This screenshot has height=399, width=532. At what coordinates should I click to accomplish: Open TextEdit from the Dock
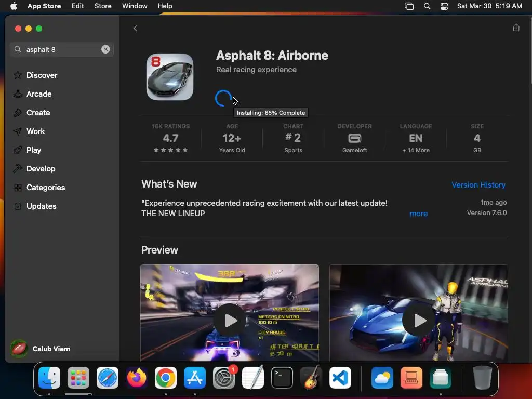[253, 378]
